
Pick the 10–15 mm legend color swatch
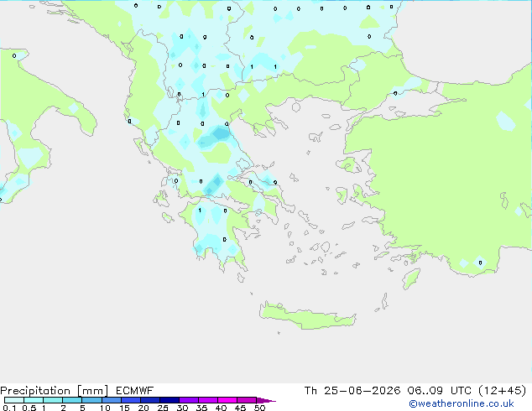[112, 400]
